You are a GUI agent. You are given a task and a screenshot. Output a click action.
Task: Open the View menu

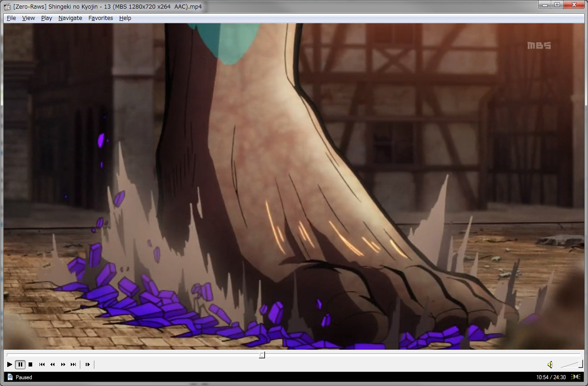tap(29, 18)
